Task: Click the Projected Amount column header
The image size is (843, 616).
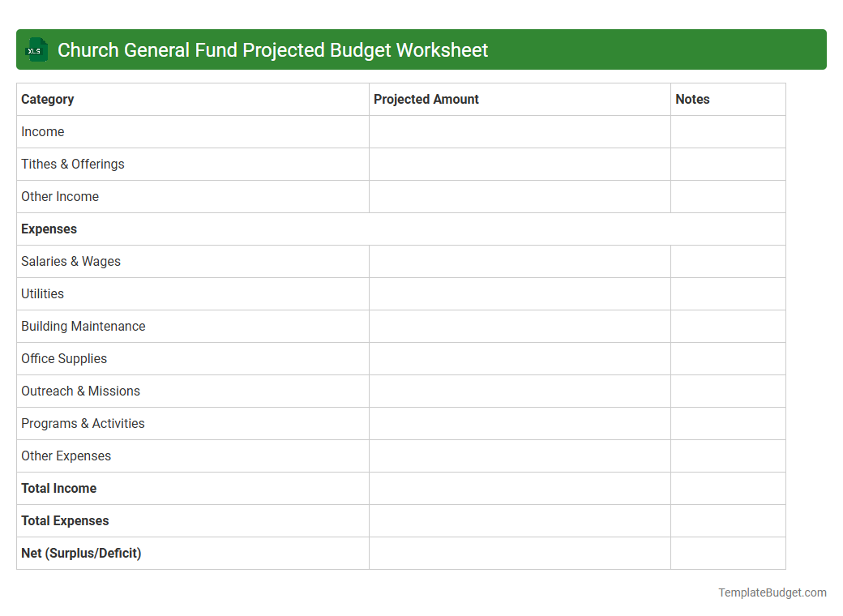Action: click(x=426, y=99)
